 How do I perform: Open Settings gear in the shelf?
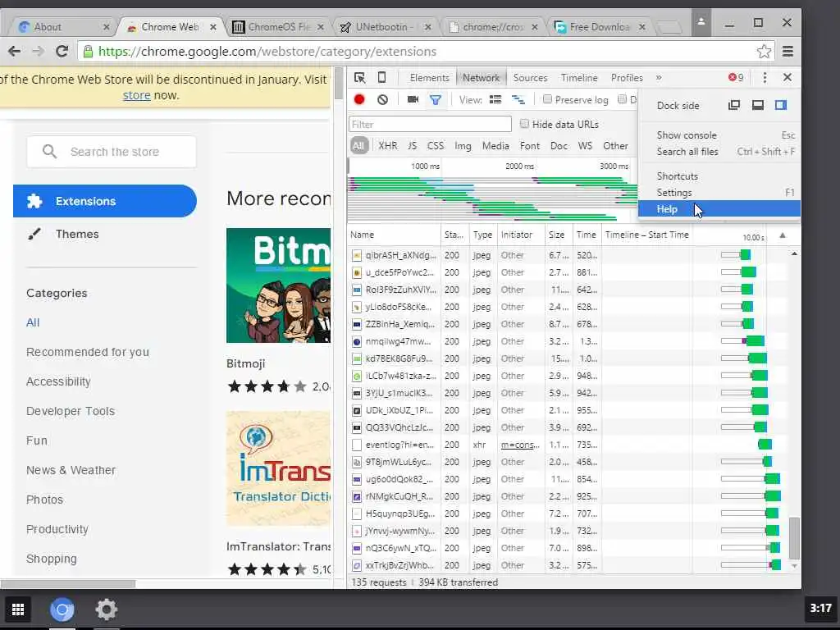(106, 609)
